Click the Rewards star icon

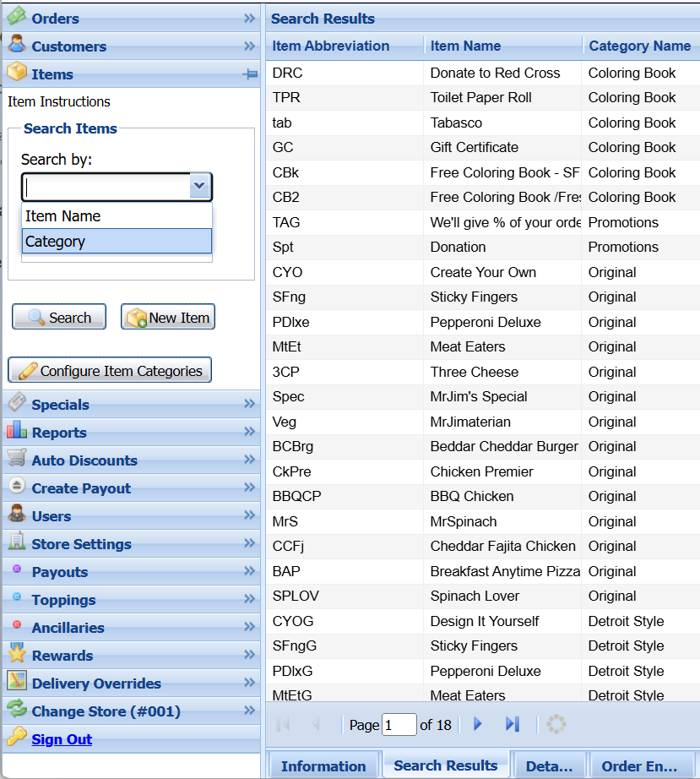pyautogui.click(x=16, y=654)
